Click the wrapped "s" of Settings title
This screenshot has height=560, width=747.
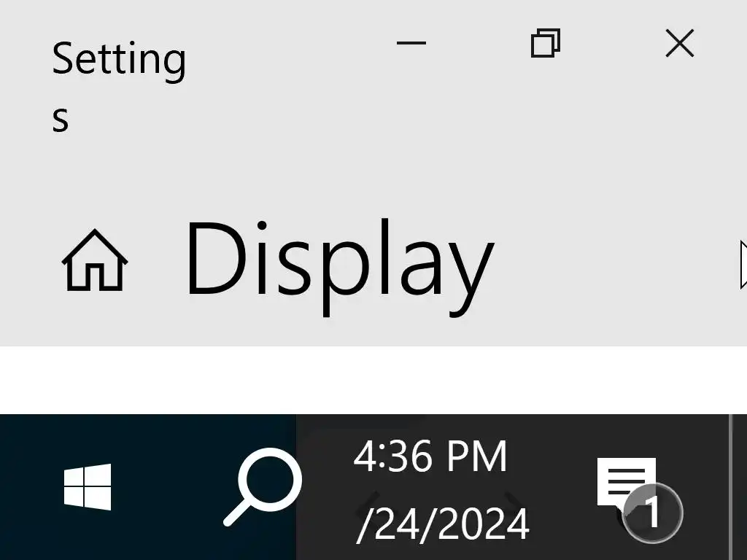point(60,120)
